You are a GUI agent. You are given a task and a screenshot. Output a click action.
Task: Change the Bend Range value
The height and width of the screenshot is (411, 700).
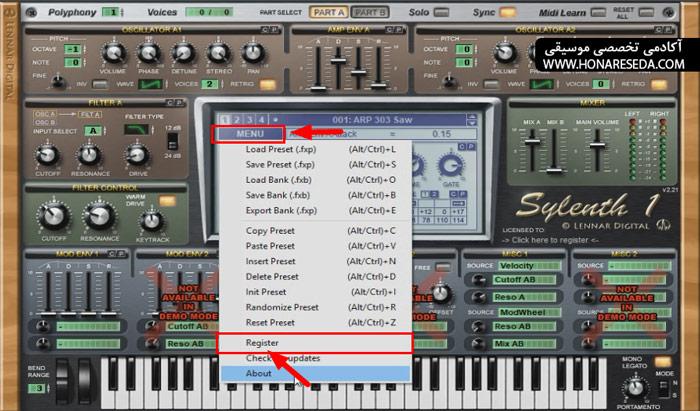click(x=37, y=388)
